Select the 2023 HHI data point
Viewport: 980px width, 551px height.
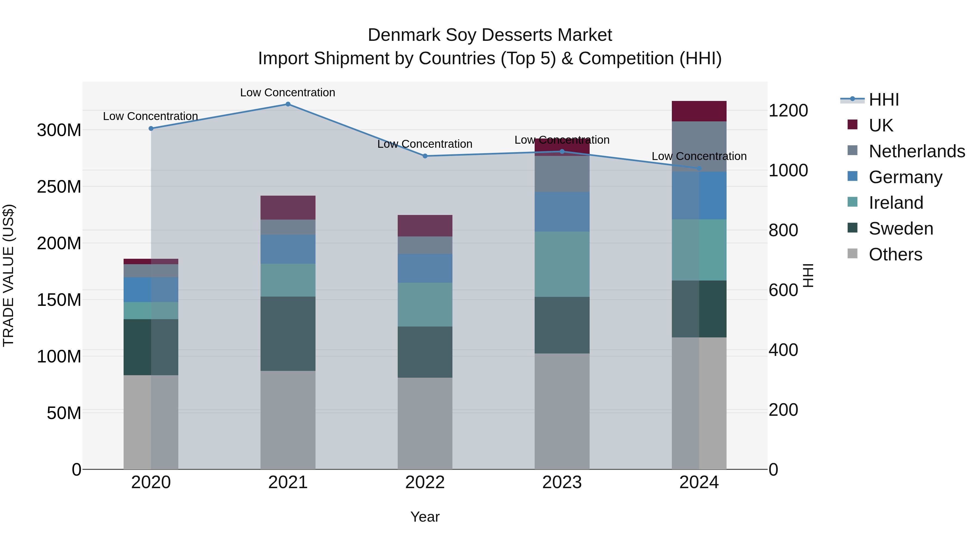click(562, 151)
